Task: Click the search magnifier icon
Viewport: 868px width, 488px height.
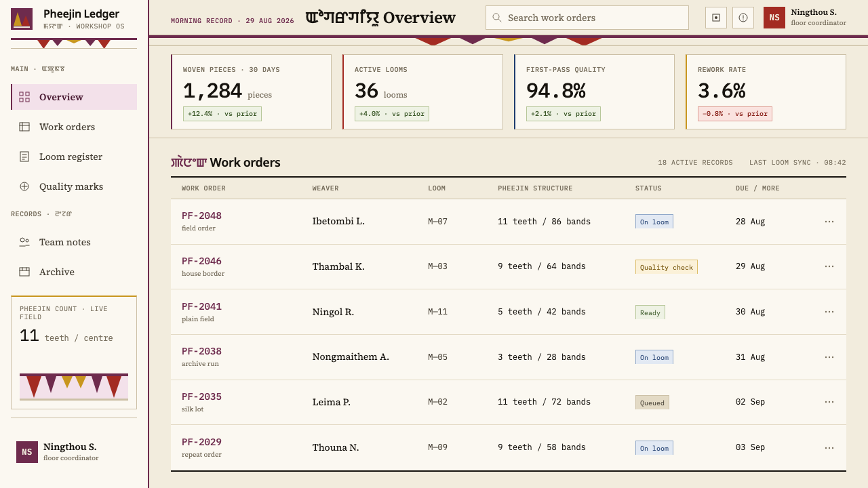Action: click(497, 18)
